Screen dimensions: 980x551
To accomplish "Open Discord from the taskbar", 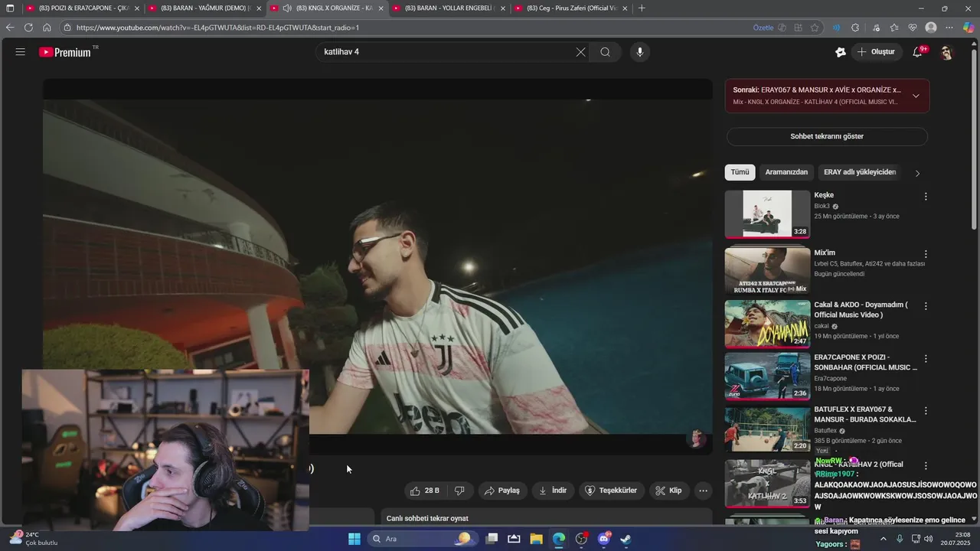I will [x=603, y=539].
